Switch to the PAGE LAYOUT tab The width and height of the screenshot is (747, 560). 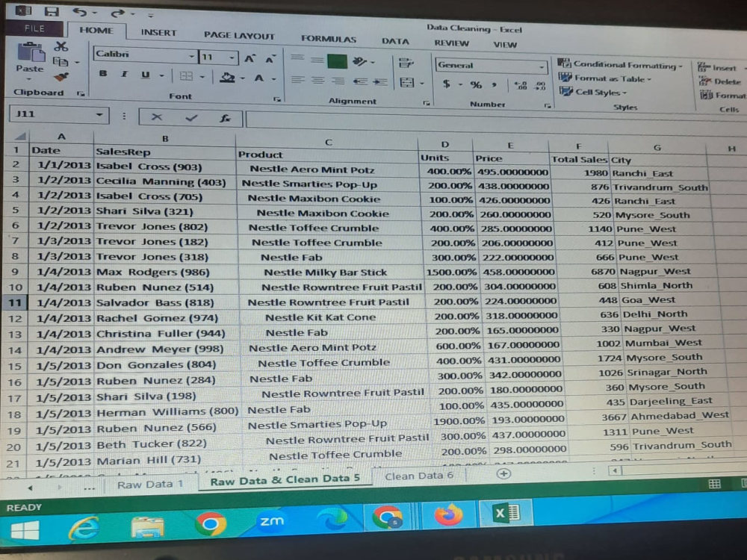point(239,36)
